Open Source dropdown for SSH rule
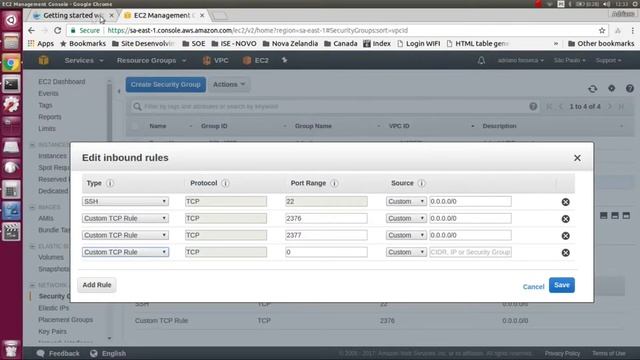The image size is (640, 360). click(406, 201)
